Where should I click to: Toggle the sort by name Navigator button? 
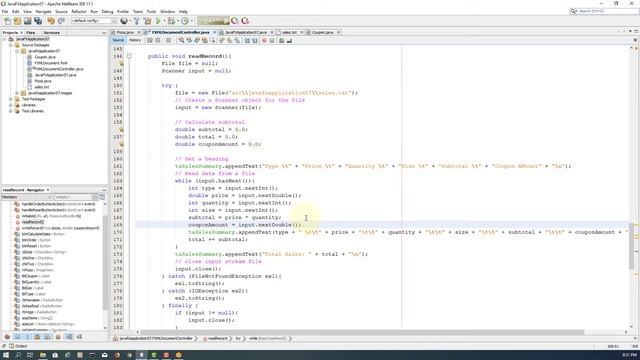click(69, 337)
